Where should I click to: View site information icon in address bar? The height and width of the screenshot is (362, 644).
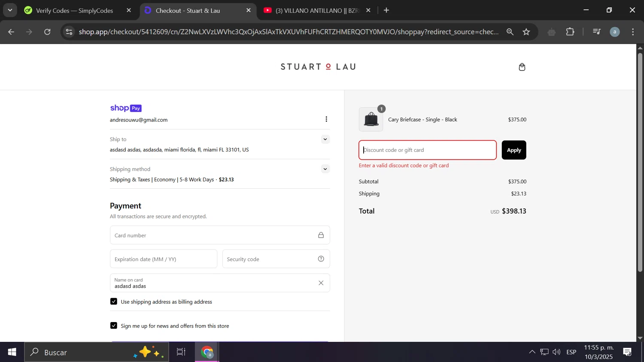tap(69, 32)
